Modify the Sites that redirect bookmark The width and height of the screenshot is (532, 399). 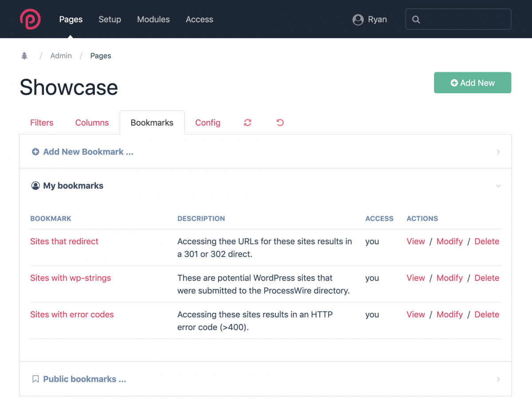click(x=450, y=241)
